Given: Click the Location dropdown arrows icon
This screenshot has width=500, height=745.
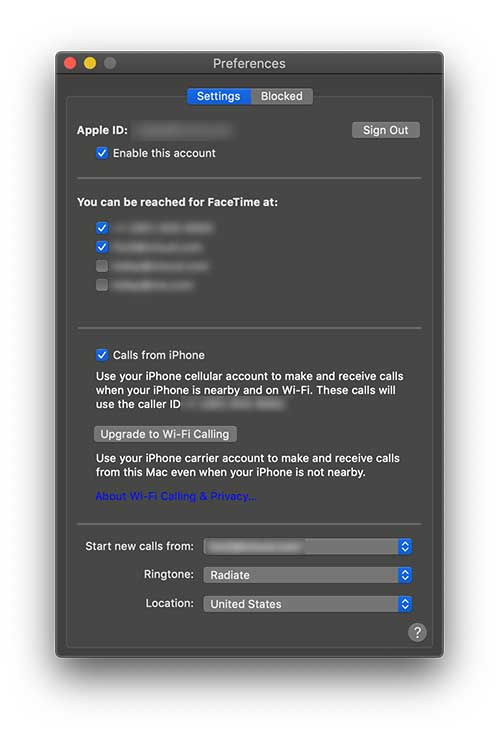Looking at the screenshot, I should click(x=404, y=604).
